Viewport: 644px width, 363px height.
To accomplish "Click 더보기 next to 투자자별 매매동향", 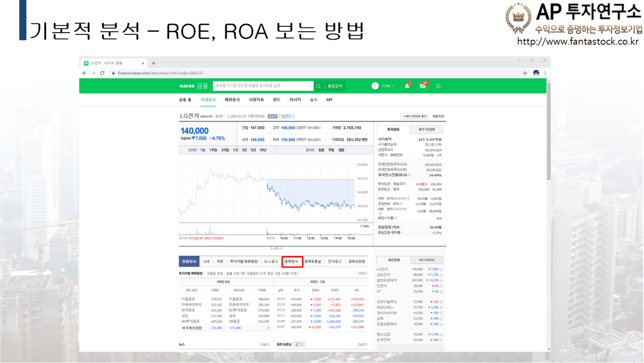I will pyautogui.click(x=363, y=273).
